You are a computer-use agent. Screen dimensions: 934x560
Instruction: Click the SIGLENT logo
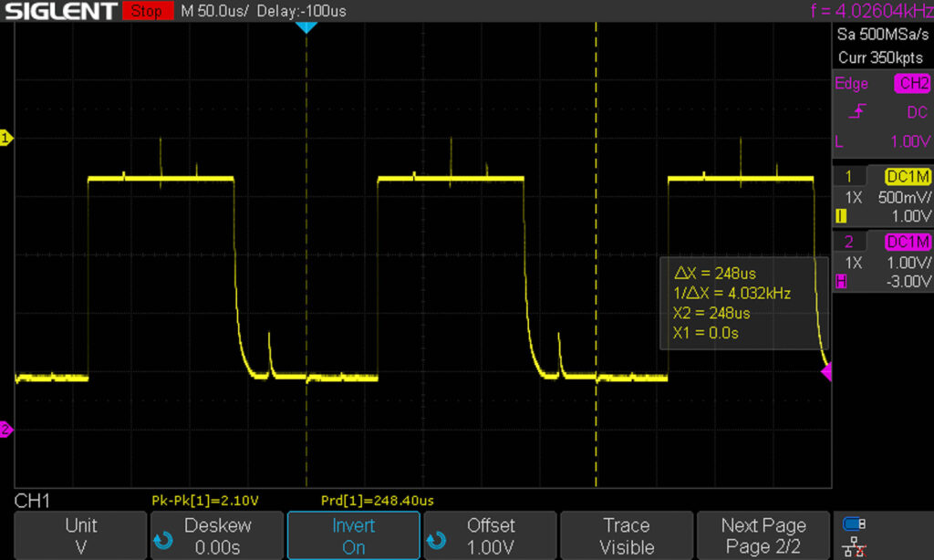pyautogui.click(x=60, y=11)
